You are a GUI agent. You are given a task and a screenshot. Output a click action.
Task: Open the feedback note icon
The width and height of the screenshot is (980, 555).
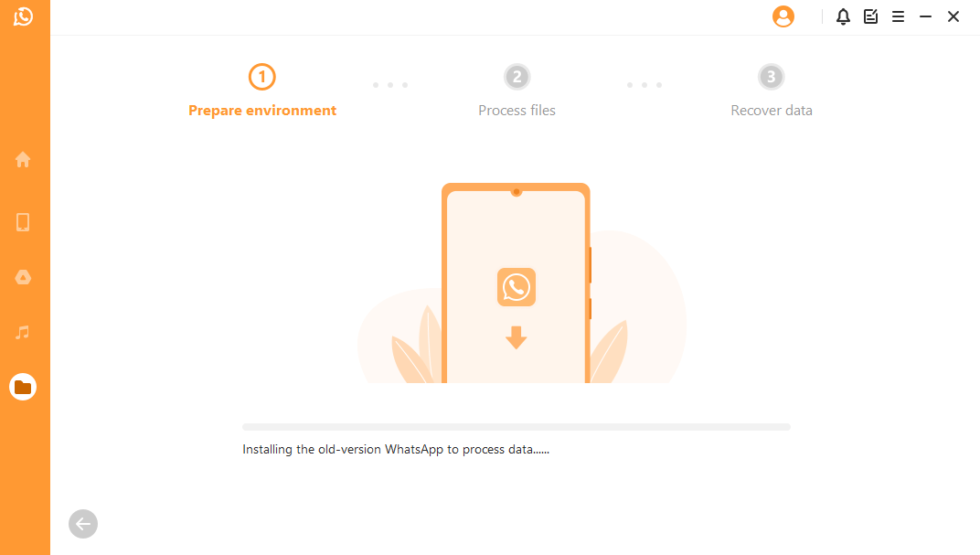point(870,16)
